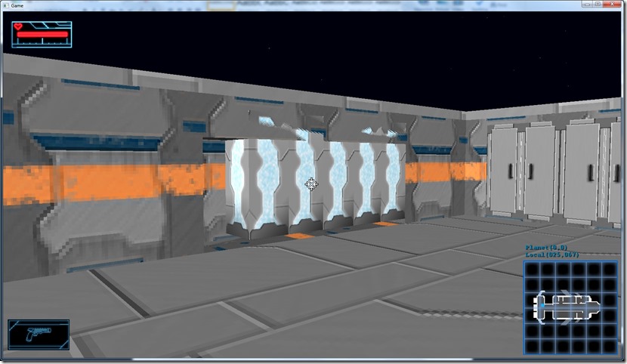627x364 pixels.
Task: Click the crosshair cursor at screen center
Action: click(x=311, y=184)
